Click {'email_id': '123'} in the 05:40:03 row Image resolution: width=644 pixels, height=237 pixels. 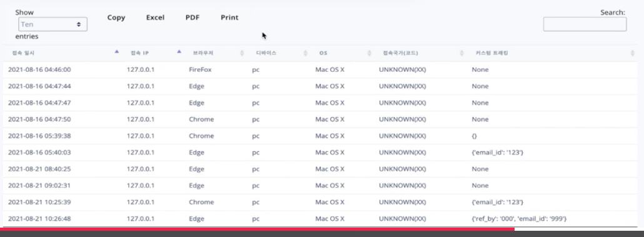point(497,153)
